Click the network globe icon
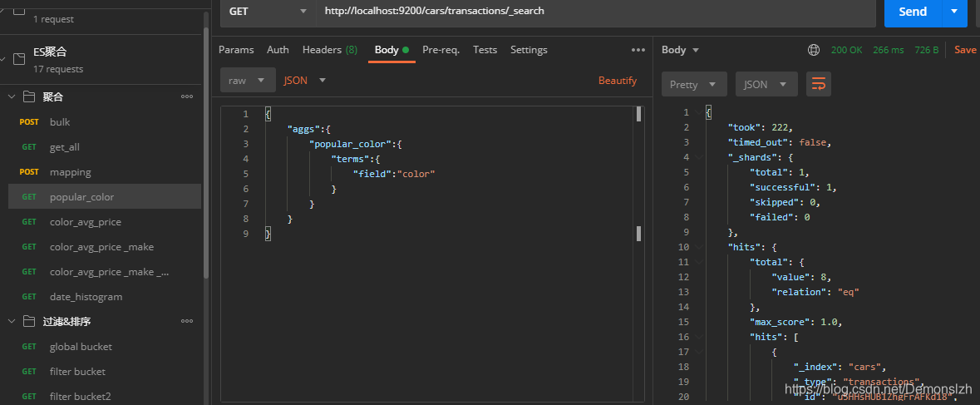The height and width of the screenshot is (405, 980). point(814,50)
